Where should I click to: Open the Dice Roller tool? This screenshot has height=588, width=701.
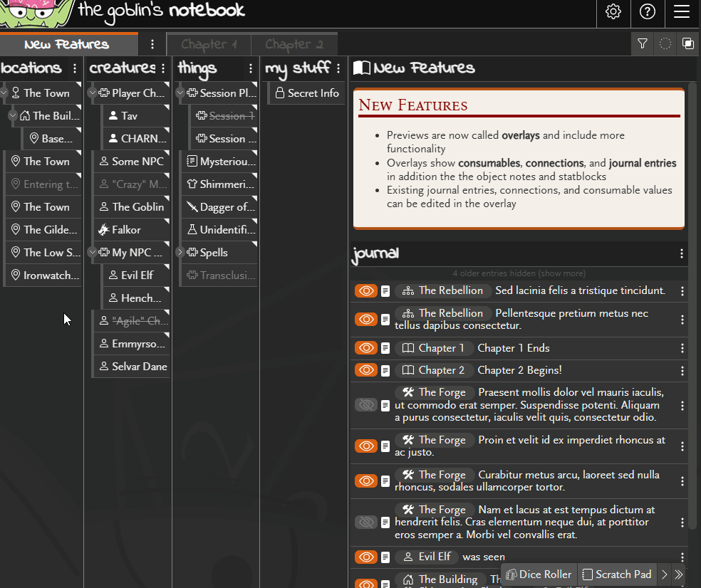tap(539, 574)
